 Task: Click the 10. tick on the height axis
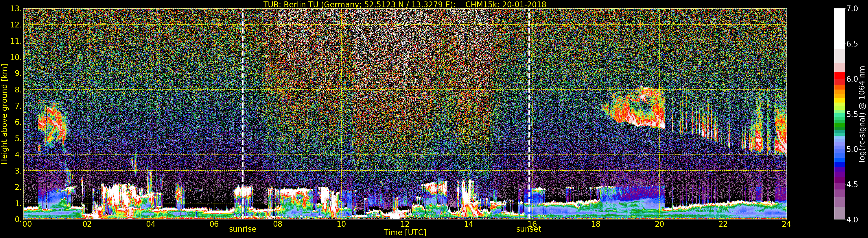16,57
